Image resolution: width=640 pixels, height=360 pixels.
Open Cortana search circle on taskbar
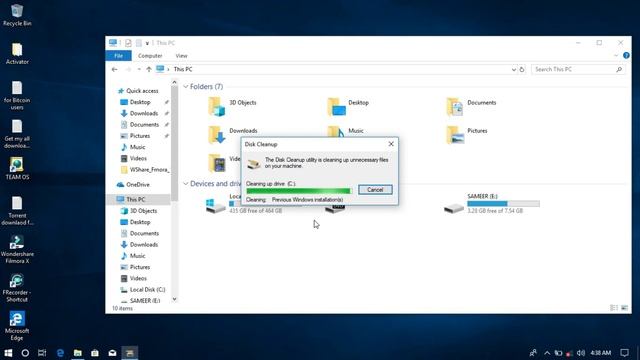pos(25,353)
